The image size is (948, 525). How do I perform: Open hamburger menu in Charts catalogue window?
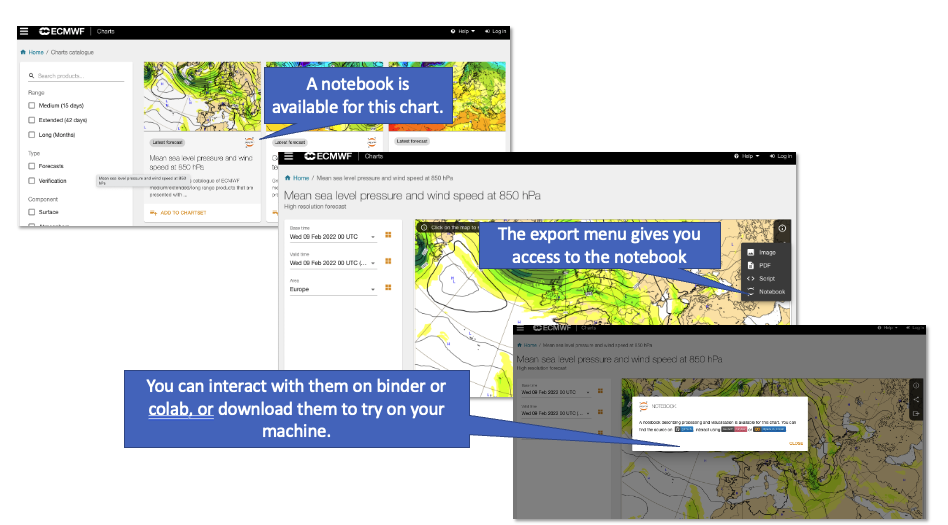tap(24, 31)
